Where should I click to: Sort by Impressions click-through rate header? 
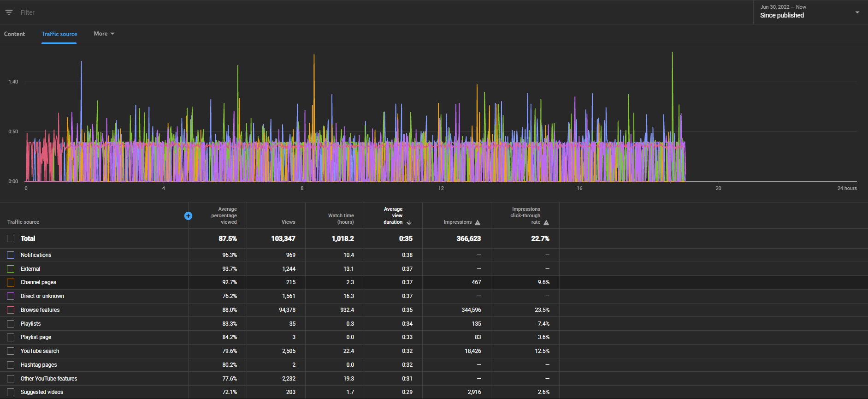[526, 215]
